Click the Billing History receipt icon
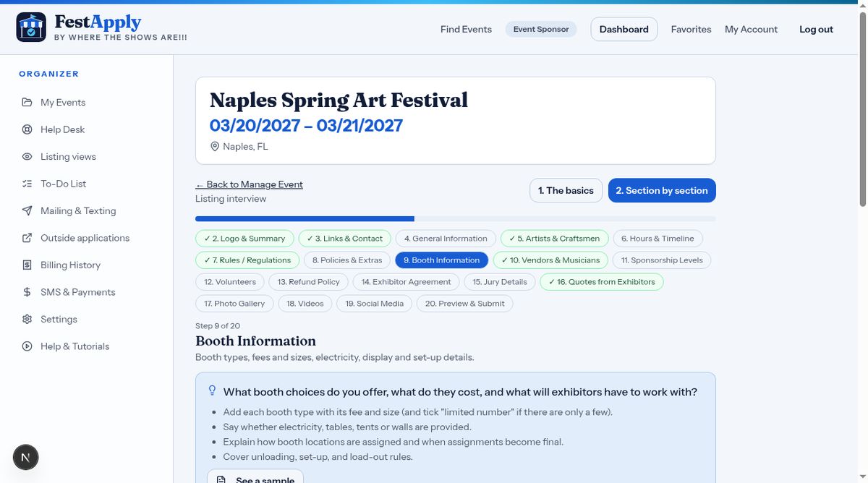 (x=27, y=265)
